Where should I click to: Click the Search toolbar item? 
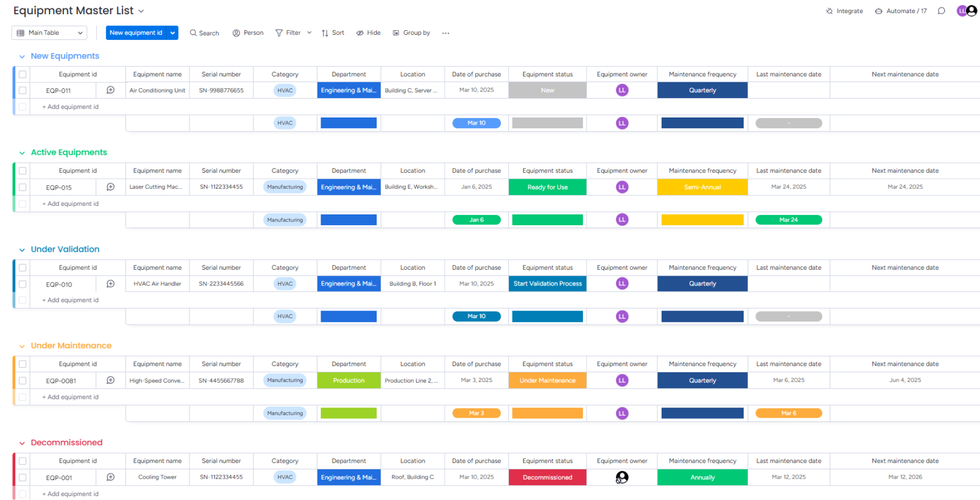click(x=205, y=33)
